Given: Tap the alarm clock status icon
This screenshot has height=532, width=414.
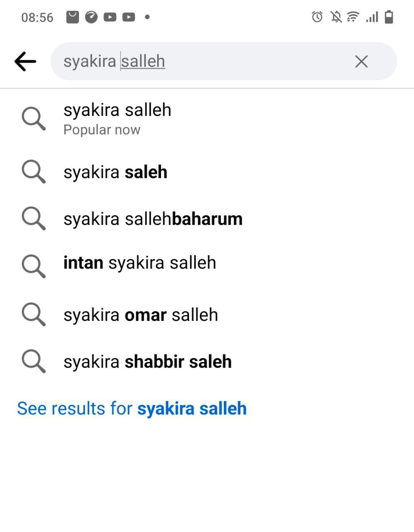Looking at the screenshot, I should (x=317, y=17).
